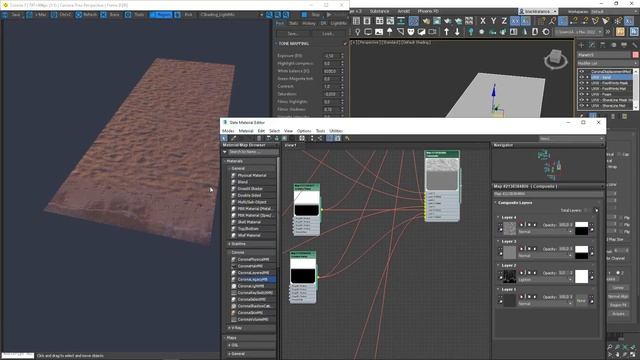The image size is (640, 360).
Task: Click the Acquire button
Action: (x=618, y=313)
